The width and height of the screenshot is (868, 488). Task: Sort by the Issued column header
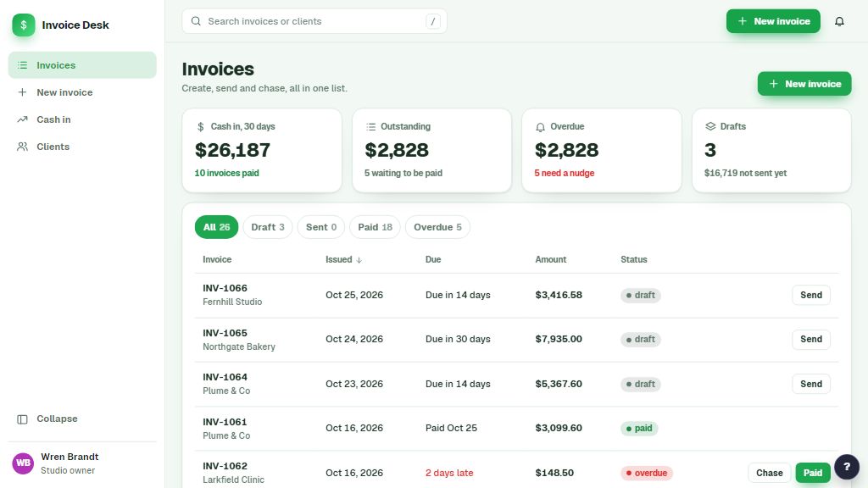pos(343,259)
